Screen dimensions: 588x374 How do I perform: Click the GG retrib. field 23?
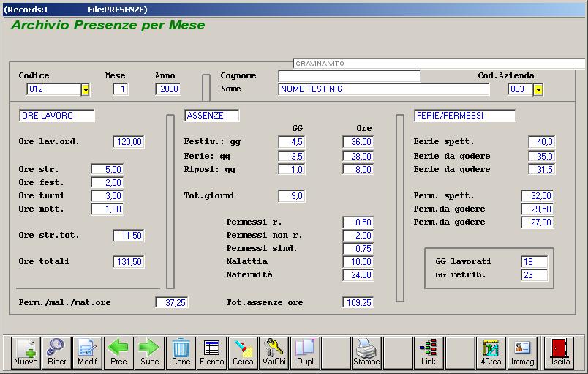point(535,275)
